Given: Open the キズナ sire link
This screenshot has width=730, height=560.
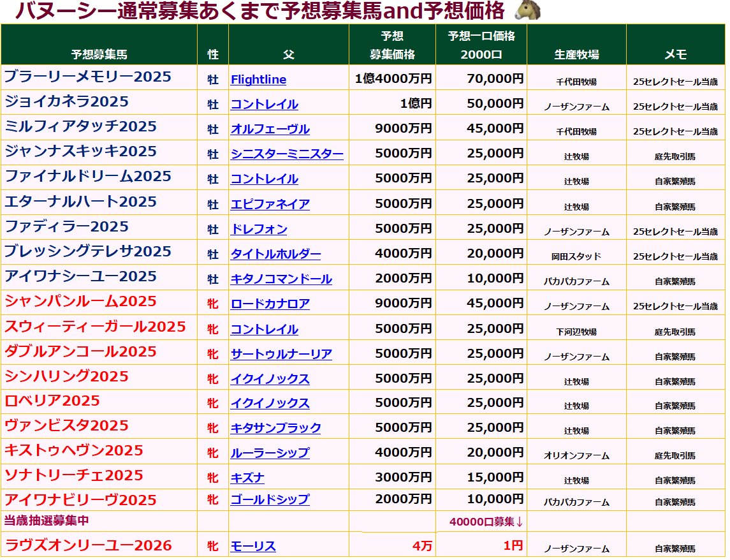Looking at the screenshot, I should pyautogui.click(x=247, y=478).
